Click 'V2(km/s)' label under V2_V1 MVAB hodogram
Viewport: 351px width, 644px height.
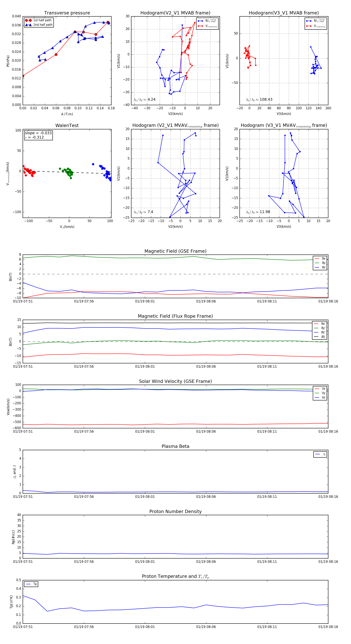tap(175, 114)
